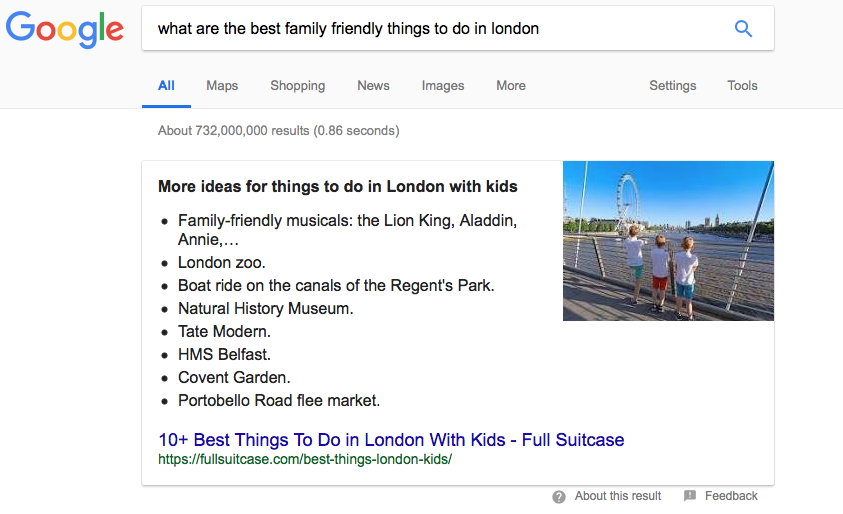This screenshot has height=514, width=843.
Task: Click the Feedback link
Action: pyautogui.click(x=731, y=496)
